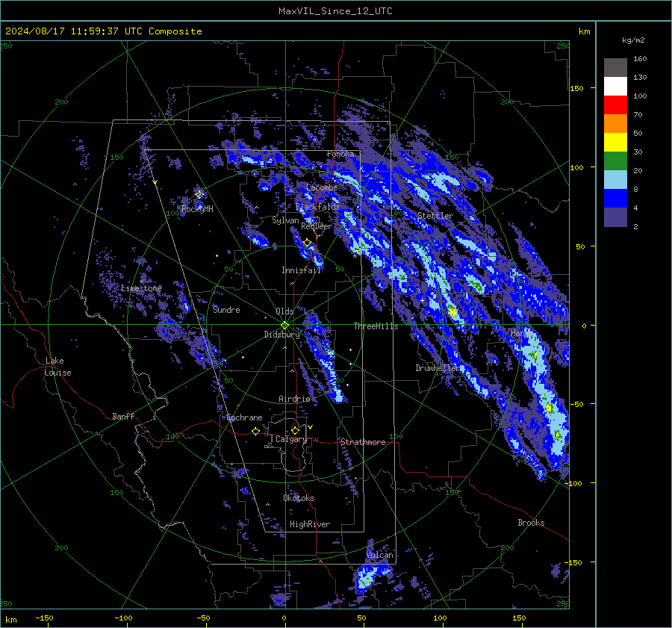The image size is (672, 628).
Task: Click the red 100 kg/m2 legend swatch
Action: 615,105
